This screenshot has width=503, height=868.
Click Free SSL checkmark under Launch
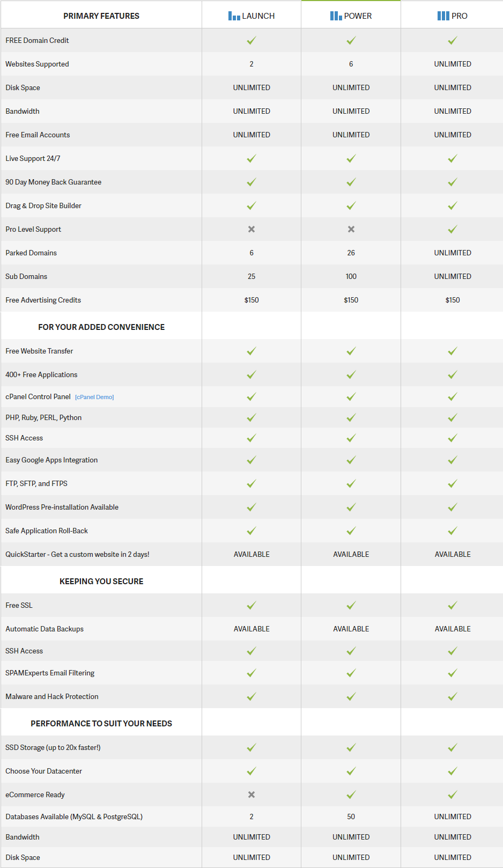[x=251, y=605]
